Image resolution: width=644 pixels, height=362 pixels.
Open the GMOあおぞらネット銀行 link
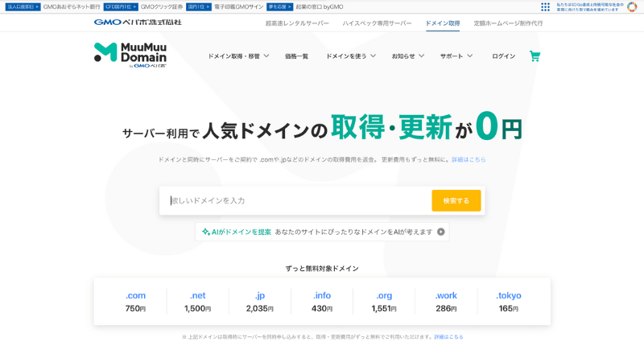[72, 7]
